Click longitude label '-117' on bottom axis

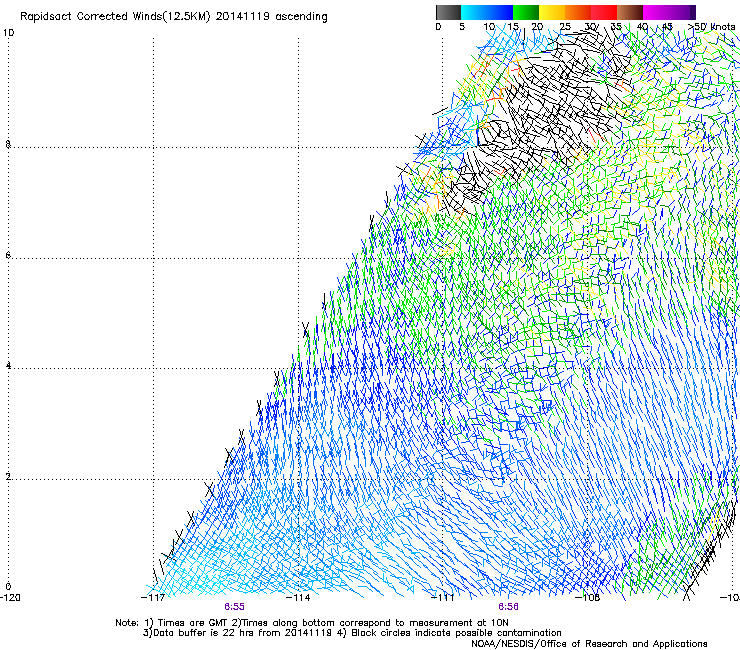coord(153,598)
